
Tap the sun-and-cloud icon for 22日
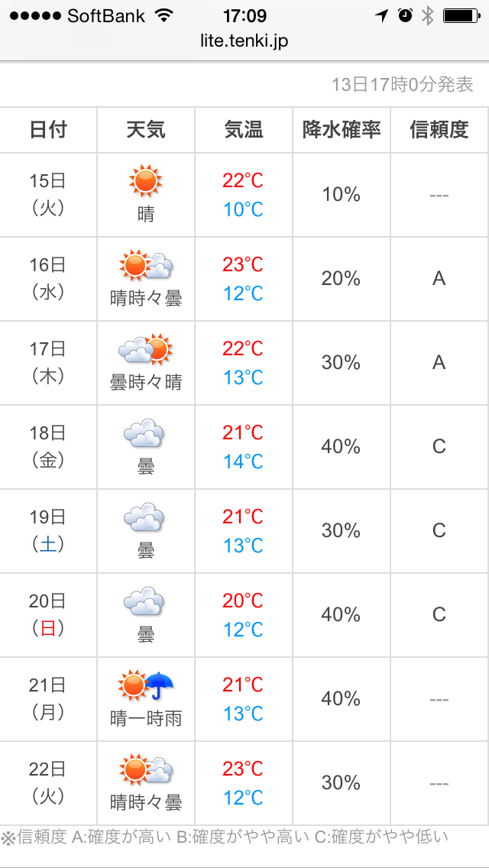click(x=146, y=770)
